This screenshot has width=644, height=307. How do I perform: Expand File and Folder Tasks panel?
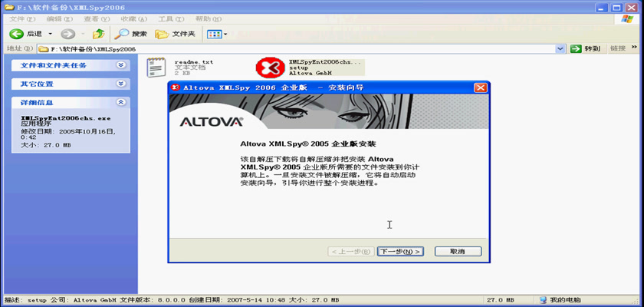pyautogui.click(x=120, y=65)
